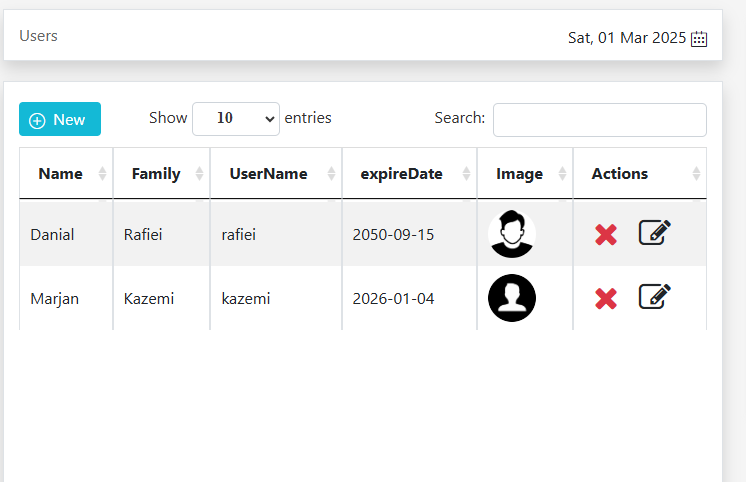746x482 pixels.
Task: Click the date Sat, 01 Mar 2025
Action: point(626,38)
